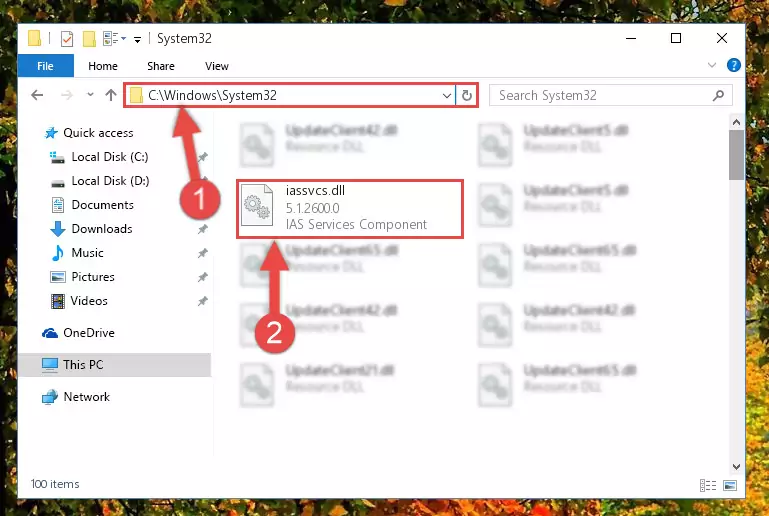Open Documents in the sidebar
The image size is (769, 516).
tap(103, 205)
